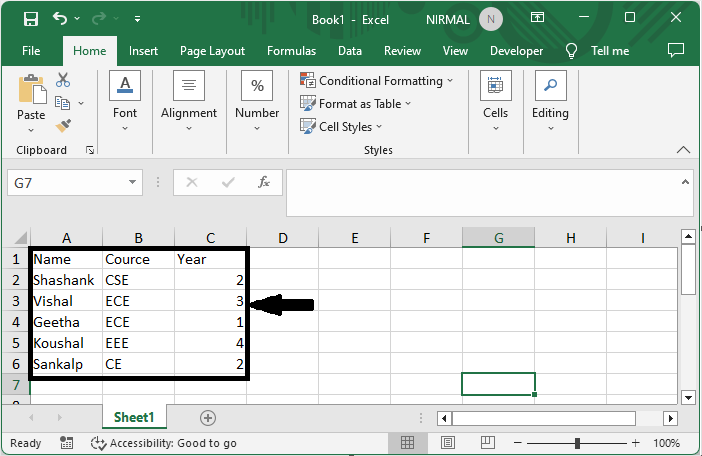Image resolution: width=702 pixels, height=456 pixels.
Task: Collapse the ribbon with the chevron
Action: (x=683, y=150)
